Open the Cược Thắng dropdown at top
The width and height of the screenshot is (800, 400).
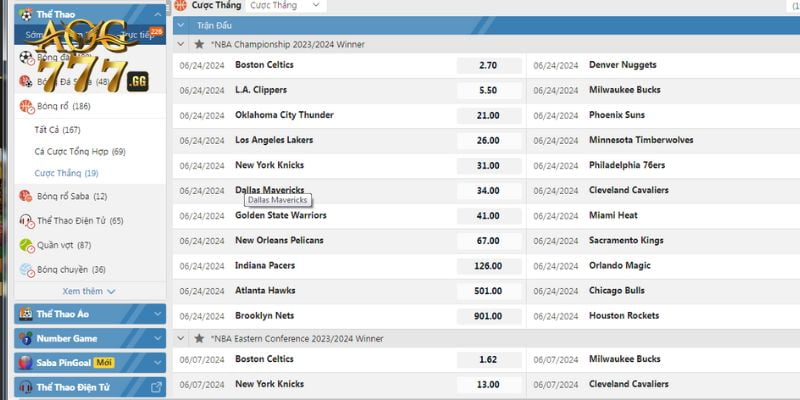point(285,5)
